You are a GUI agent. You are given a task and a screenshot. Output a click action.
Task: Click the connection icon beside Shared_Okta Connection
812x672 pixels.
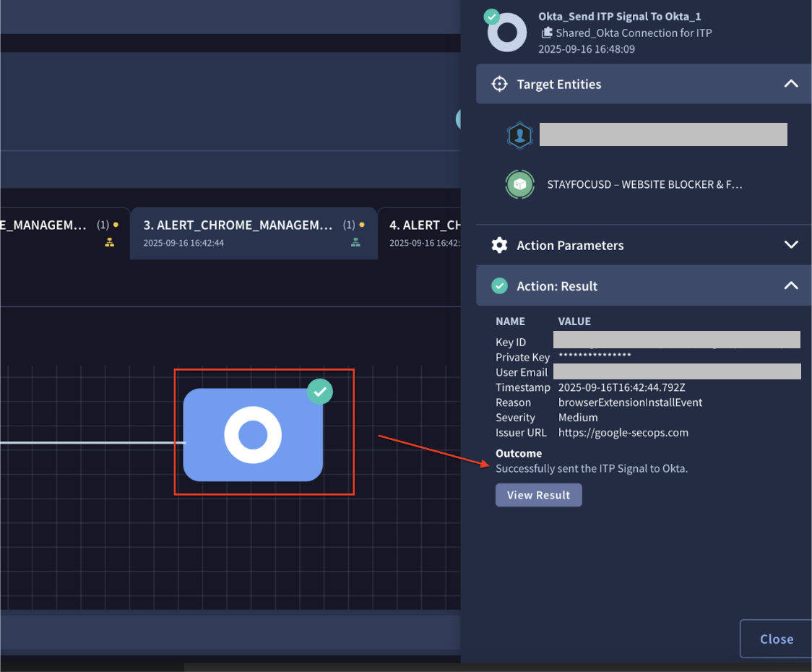pos(547,33)
